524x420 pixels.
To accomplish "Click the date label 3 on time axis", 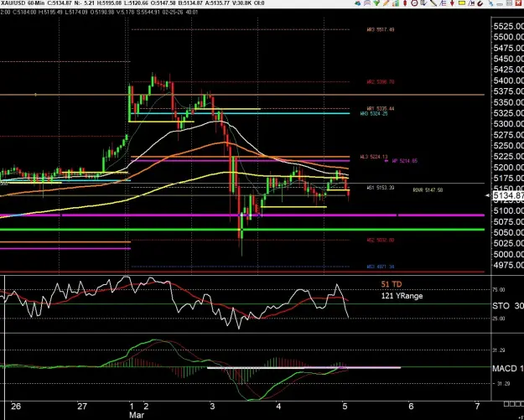I will click(213, 407).
